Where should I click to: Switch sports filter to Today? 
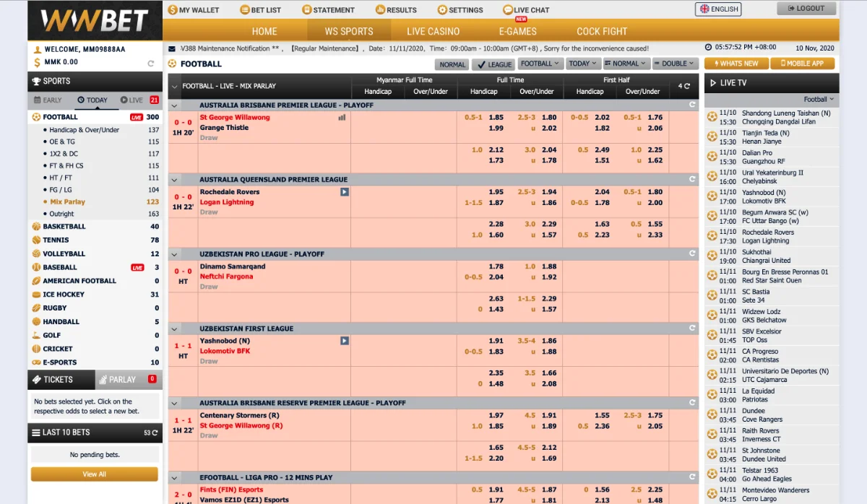coord(92,100)
